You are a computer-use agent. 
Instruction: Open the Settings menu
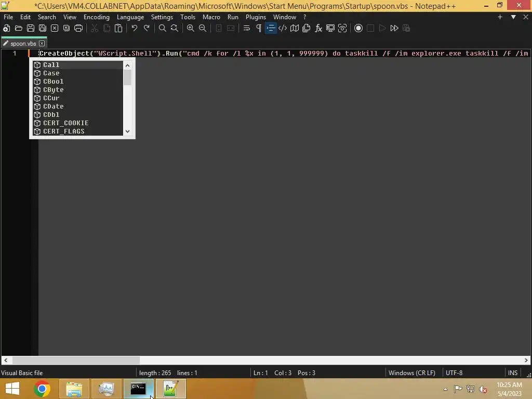tap(162, 17)
